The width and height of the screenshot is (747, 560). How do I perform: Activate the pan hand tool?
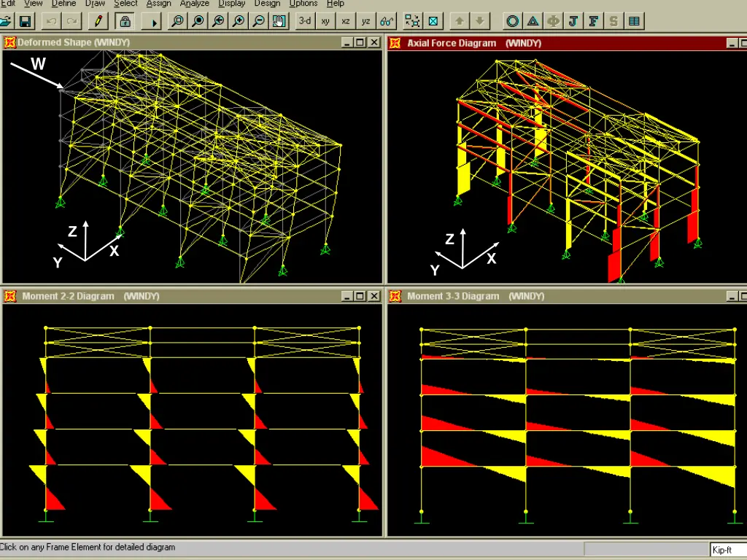tap(279, 21)
